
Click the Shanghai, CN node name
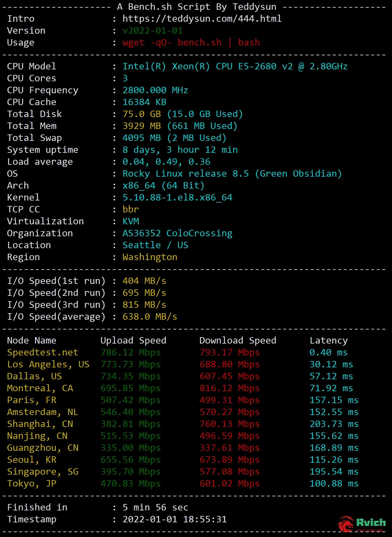(40, 424)
